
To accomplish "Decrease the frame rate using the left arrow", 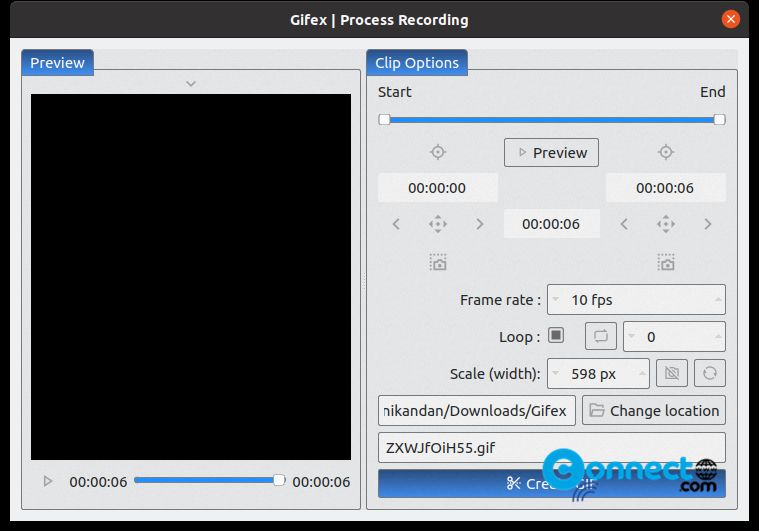I will click(556, 299).
